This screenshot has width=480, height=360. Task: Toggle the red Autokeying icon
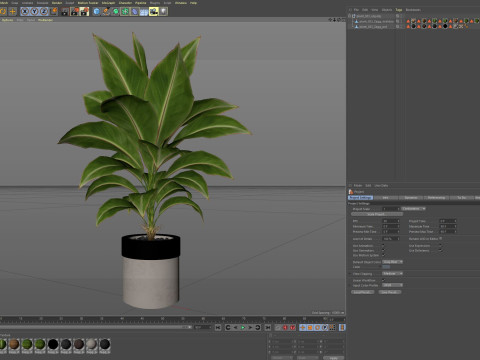292,328
